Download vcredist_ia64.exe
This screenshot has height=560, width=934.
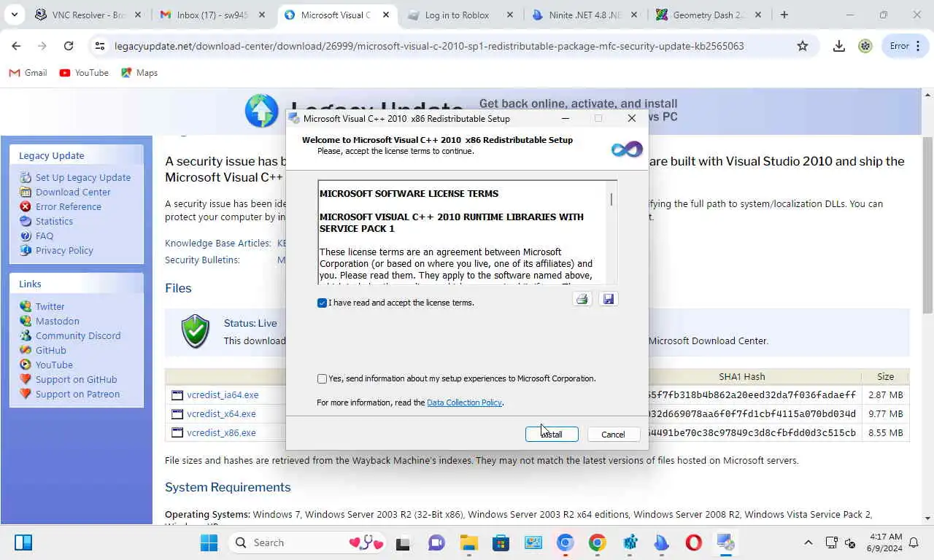pyautogui.click(x=223, y=394)
